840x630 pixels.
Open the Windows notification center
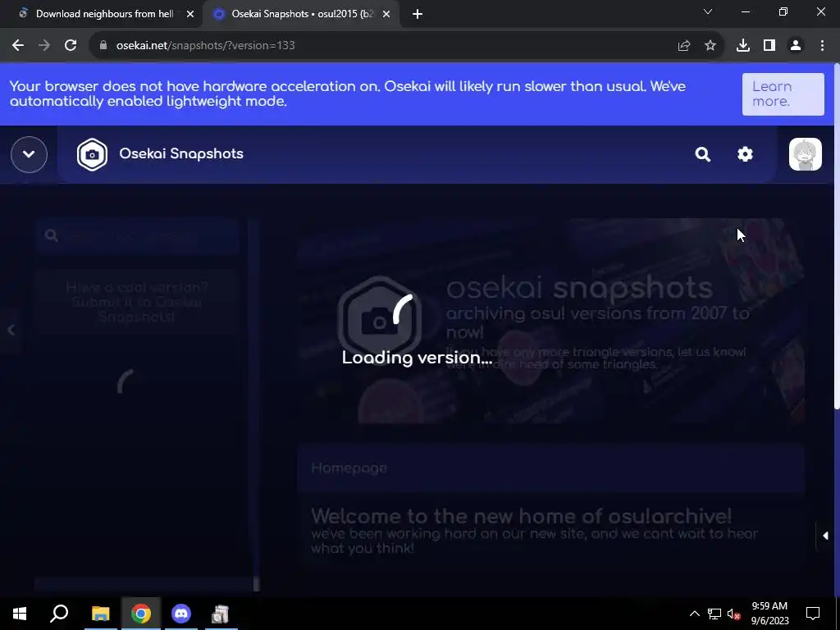click(x=813, y=614)
